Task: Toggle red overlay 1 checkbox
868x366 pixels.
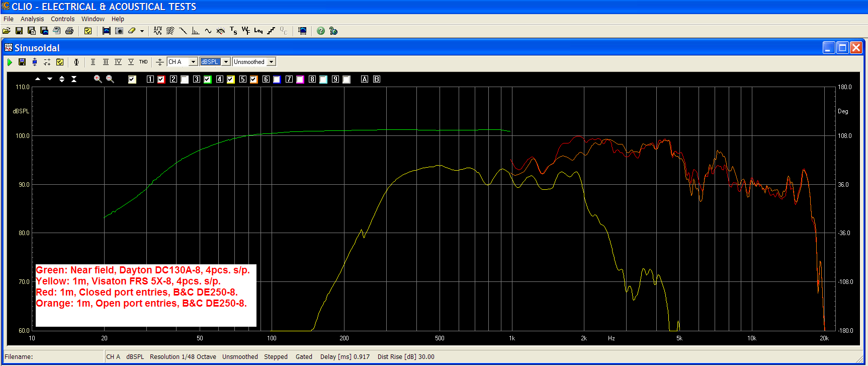Action: pyautogui.click(x=161, y=80)
